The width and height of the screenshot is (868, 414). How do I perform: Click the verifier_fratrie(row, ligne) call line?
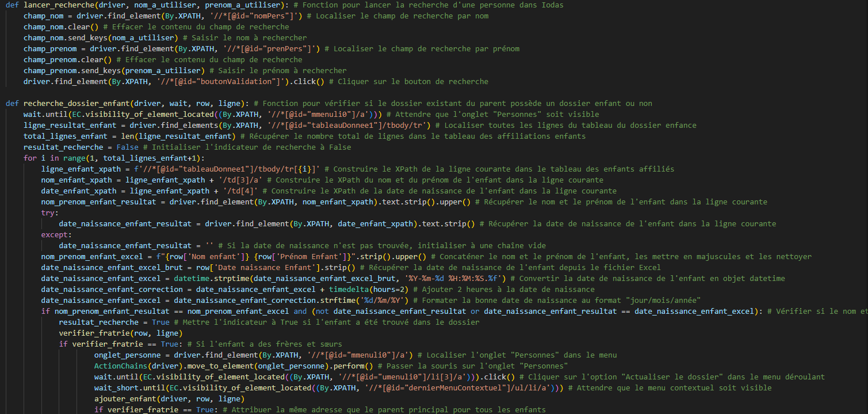click(x=120, y=333)
